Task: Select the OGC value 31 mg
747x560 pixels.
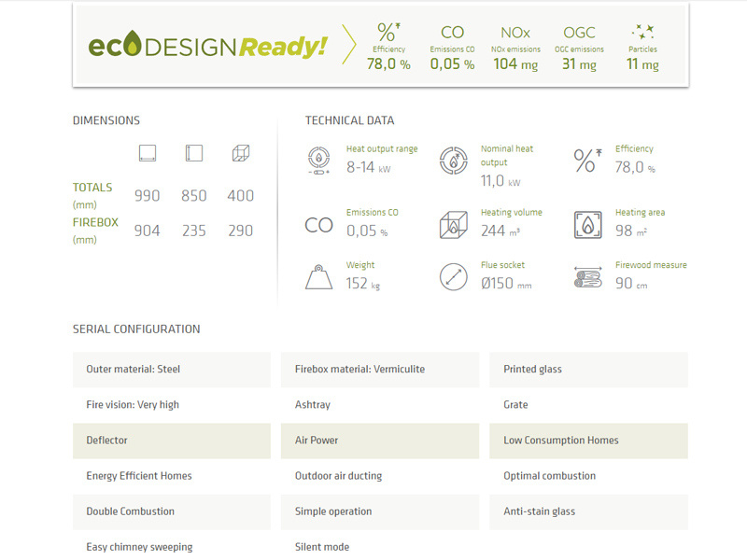Action: pyautogui.click(x=579, y=63)
